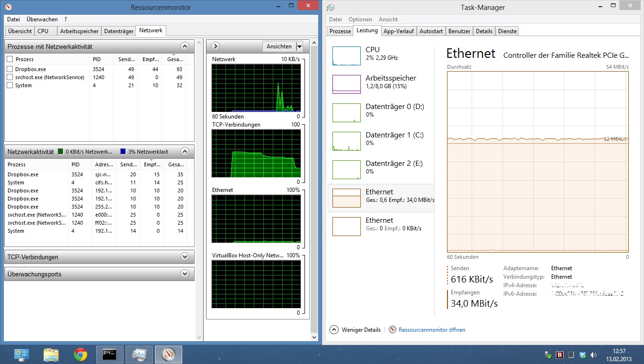Click the Dropbox tray icon
Viewport: 644px width, 364px height.
(x=583, y=355)
